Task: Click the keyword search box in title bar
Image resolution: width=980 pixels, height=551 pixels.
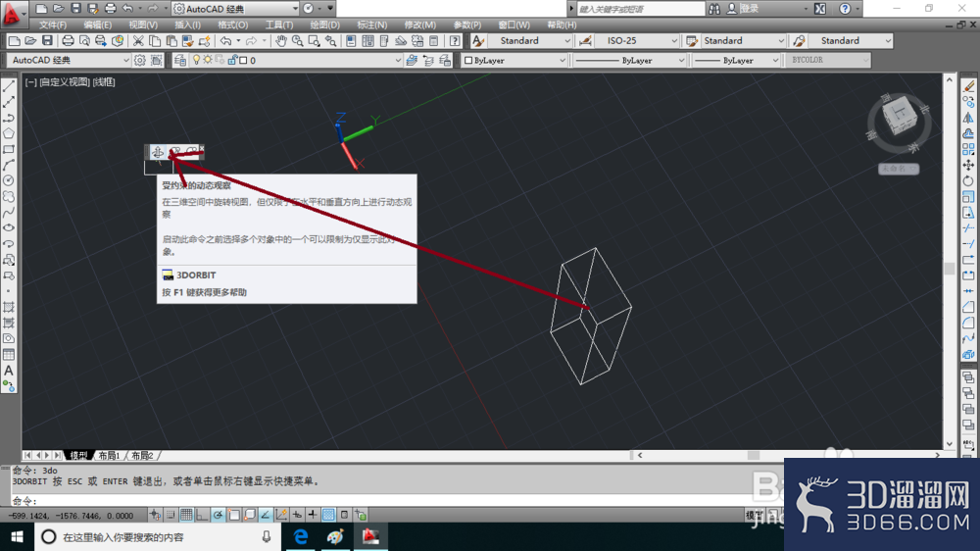Action: (641, 9)
